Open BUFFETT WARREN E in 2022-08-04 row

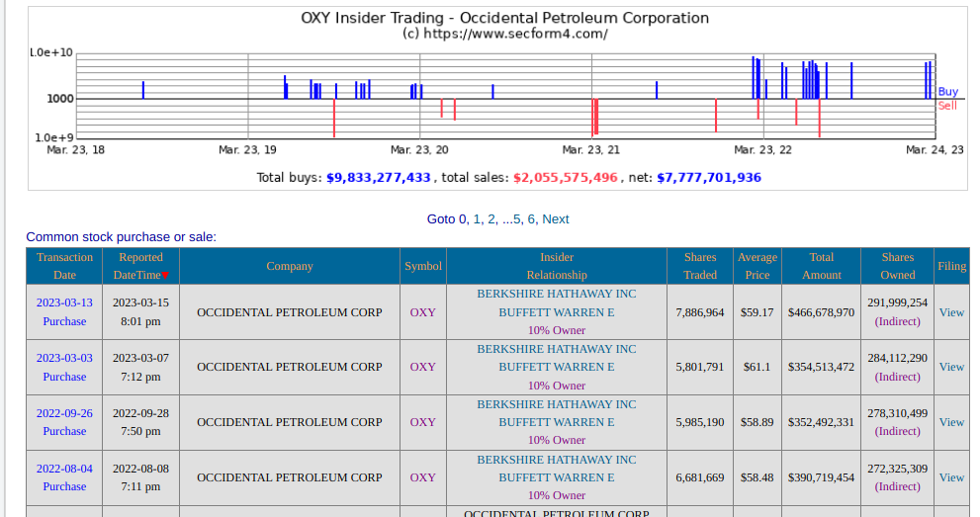(x=556, y=477)
